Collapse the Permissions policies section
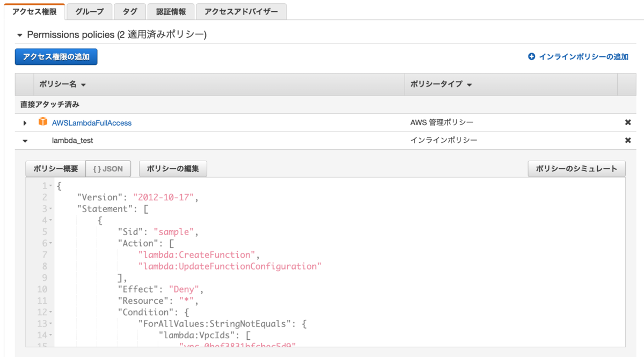This screenshot has height=357, width=644. [20, 35]
